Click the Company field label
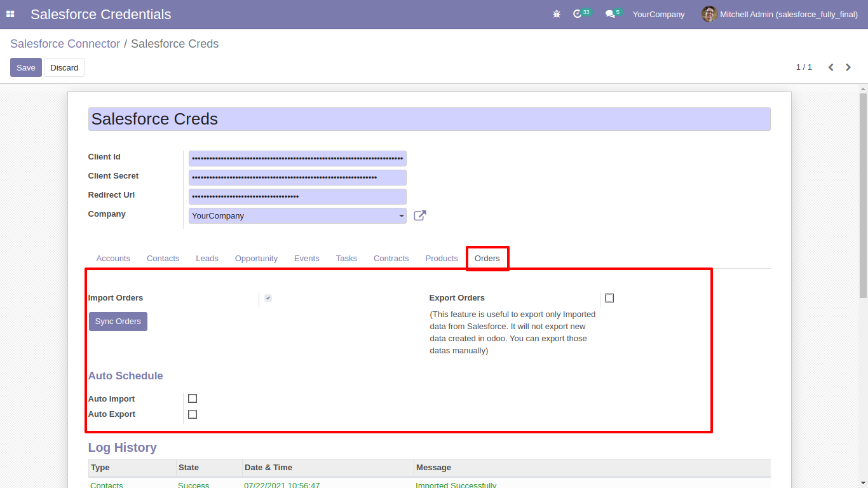 [x=107, y=214]
